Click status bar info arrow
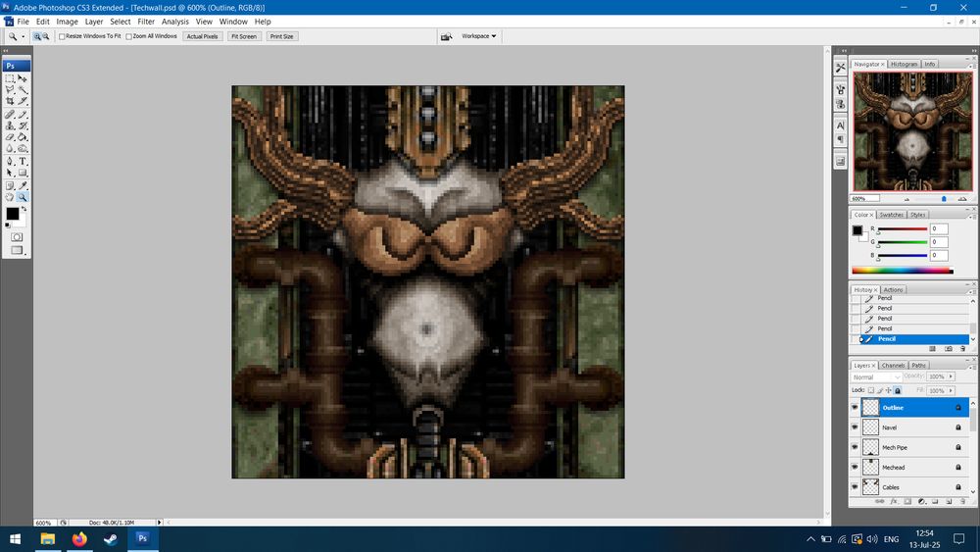980x552 pixels. click(159, 522)
